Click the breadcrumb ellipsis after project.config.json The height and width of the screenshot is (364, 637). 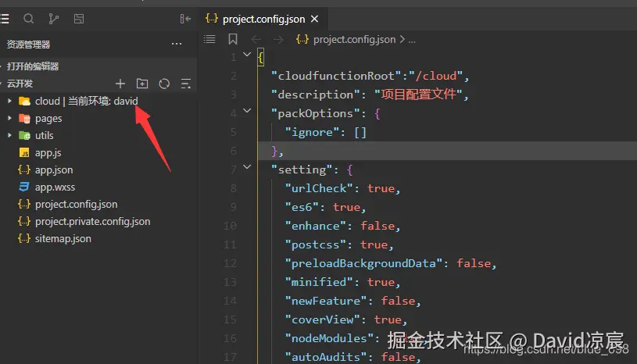(412, 40)
